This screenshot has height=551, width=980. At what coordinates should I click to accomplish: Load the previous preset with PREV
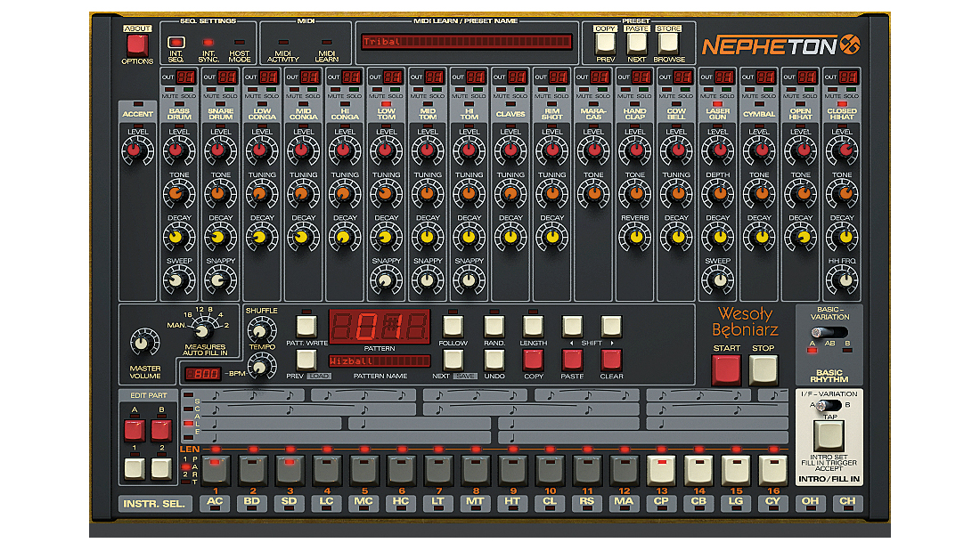[x=605, y=43]
